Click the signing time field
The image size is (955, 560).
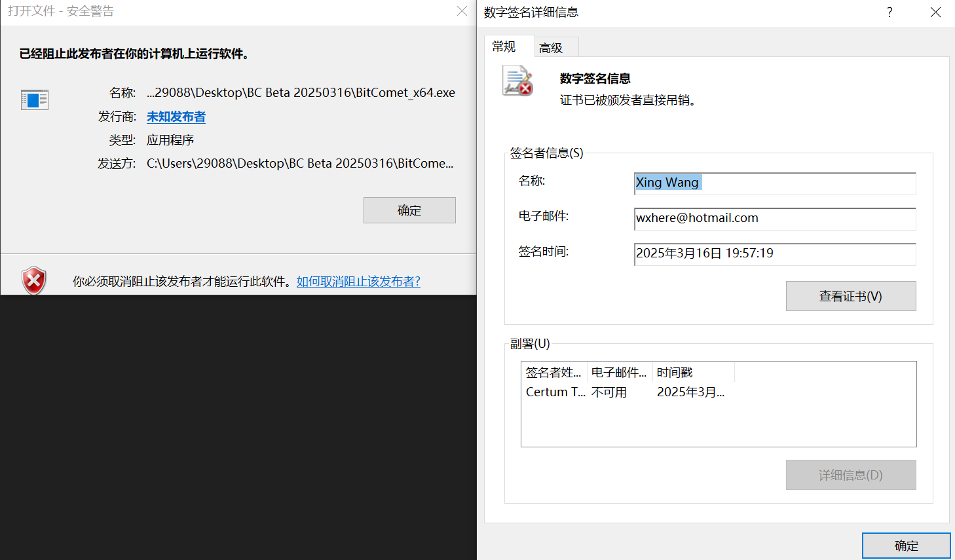(x=776, y=254)
